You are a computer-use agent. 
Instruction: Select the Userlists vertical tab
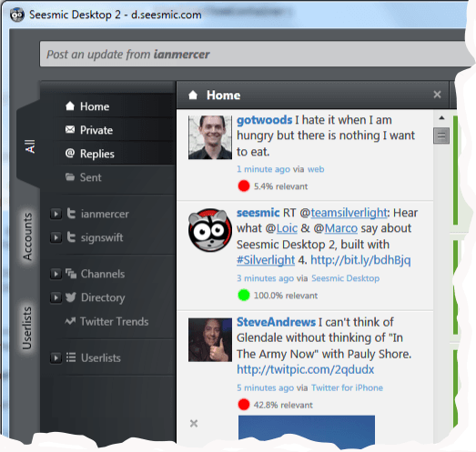(x=26, y=328)
